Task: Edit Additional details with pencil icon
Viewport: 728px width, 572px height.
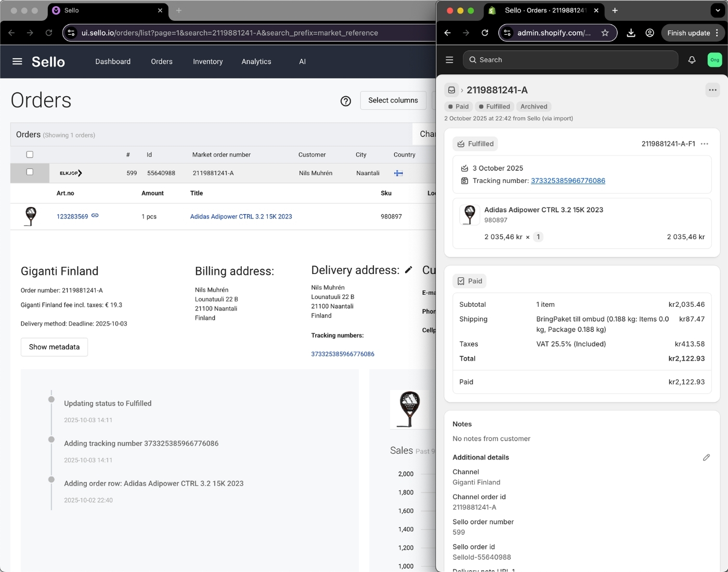Action: click(706, 458)
